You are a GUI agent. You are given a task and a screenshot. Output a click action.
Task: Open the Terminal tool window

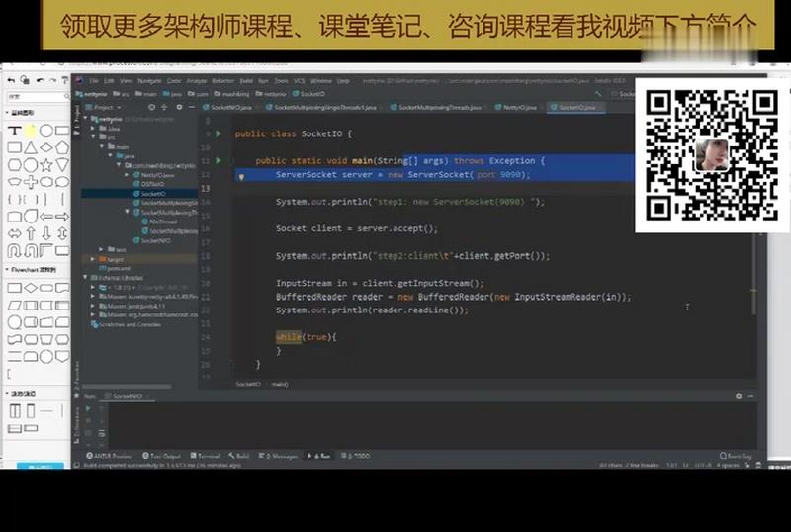(208, 456)
